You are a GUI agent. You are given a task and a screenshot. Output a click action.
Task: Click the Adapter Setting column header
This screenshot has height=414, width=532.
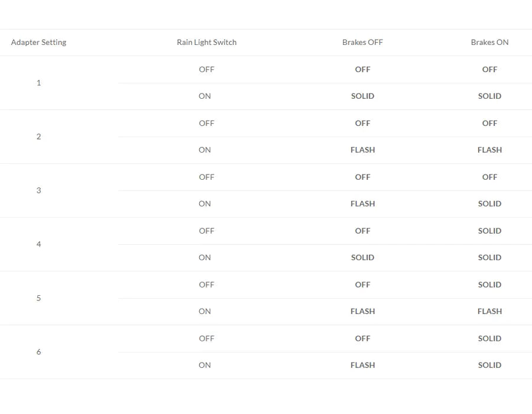[38, 43]
